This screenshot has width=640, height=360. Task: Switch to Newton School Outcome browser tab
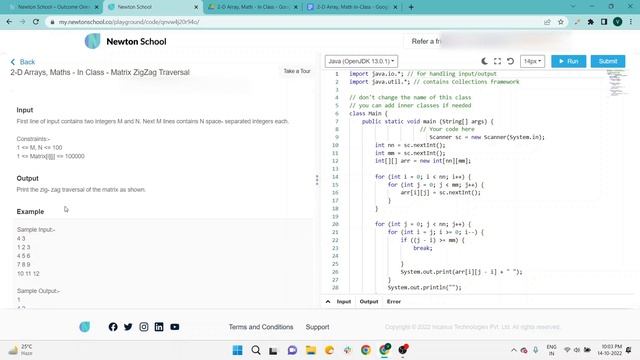point(53,7)
